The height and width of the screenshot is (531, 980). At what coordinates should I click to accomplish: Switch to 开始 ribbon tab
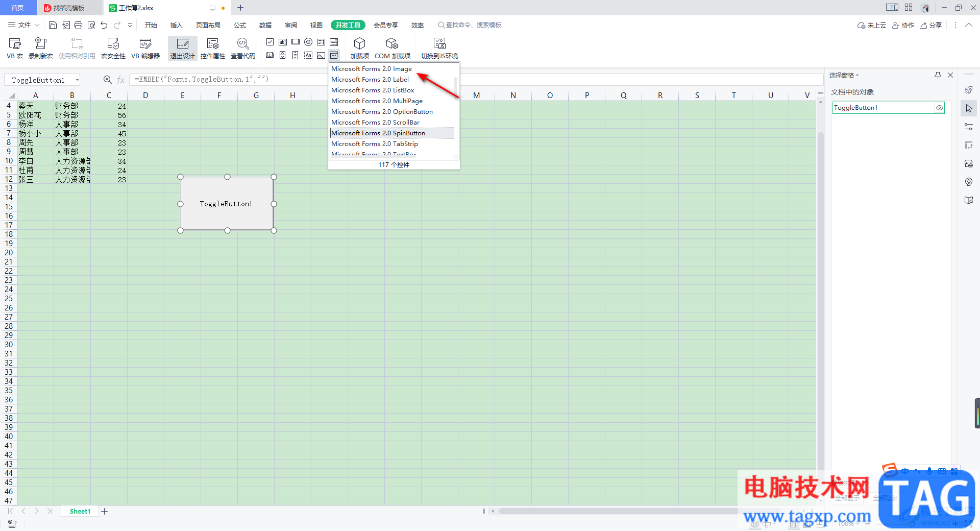click(151, 25)
